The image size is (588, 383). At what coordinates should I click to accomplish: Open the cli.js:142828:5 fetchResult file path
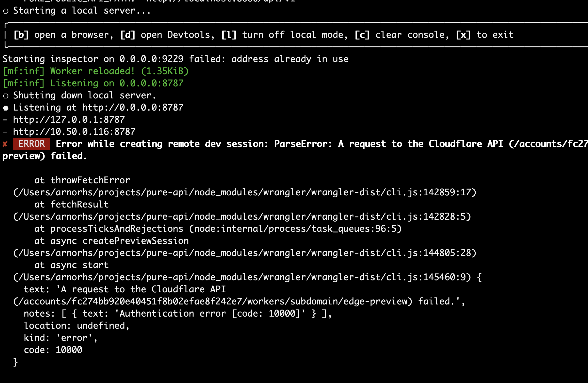click(242, 217)
